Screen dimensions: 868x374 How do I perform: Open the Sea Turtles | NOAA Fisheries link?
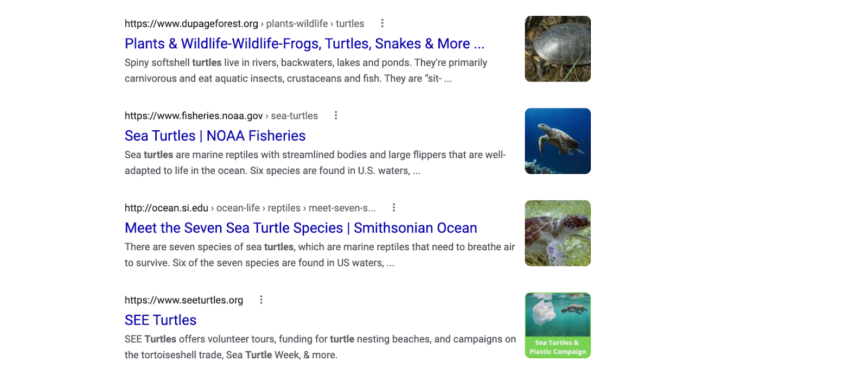(x=215, y=136)
